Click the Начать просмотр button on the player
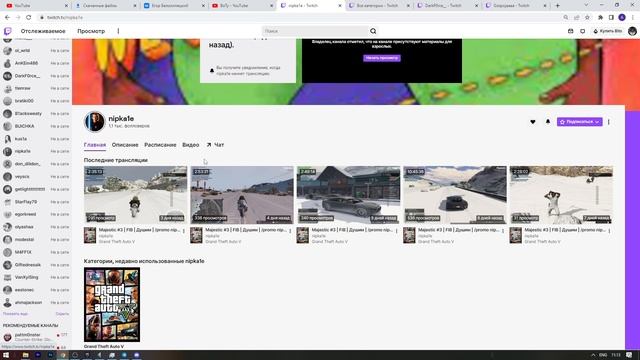640x360 pixels. 382,58
